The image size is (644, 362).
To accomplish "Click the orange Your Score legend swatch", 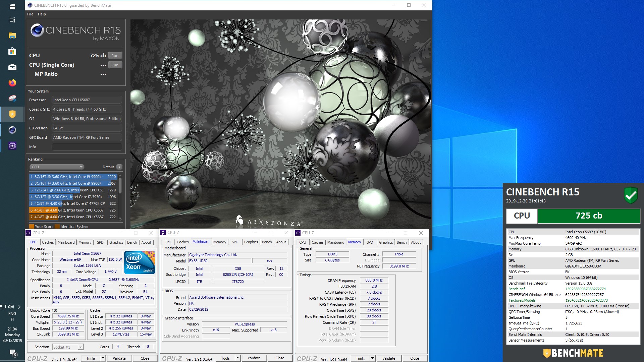I will (32, 227).
